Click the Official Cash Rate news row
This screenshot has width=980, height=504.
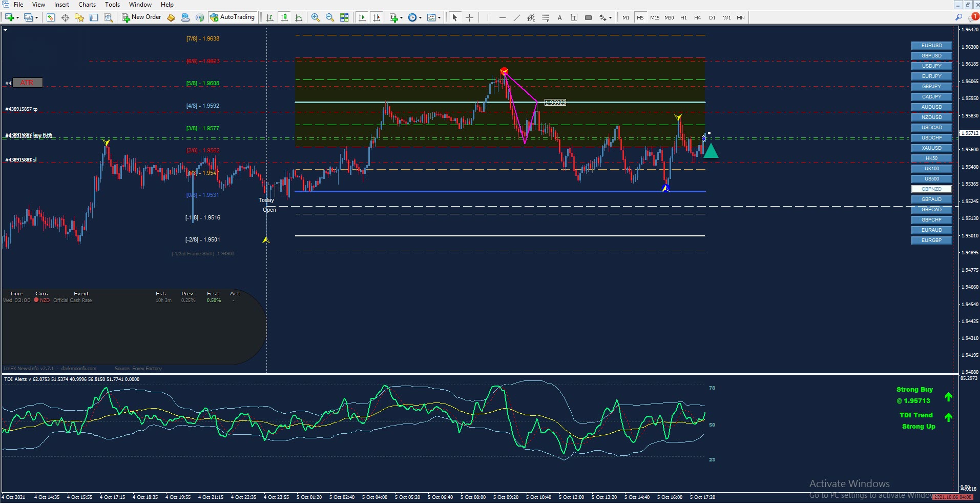pos(120,300)
